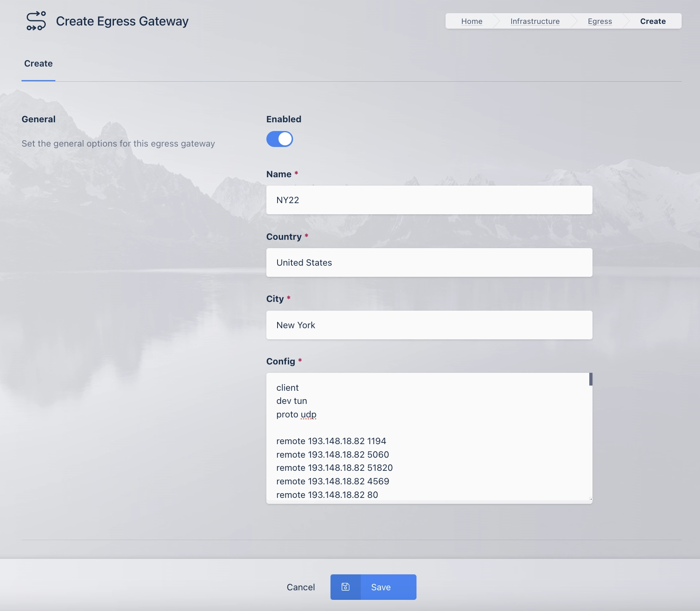Viewport: 700px width, 611px height.
Task: Click the Config textarea resize handle
Action: coord(591,499)
